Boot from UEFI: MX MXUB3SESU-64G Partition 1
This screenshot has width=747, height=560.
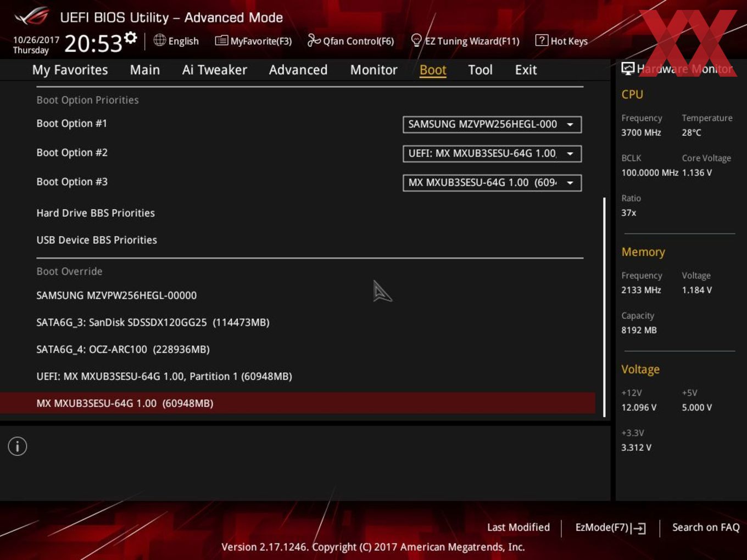(164, 377)
